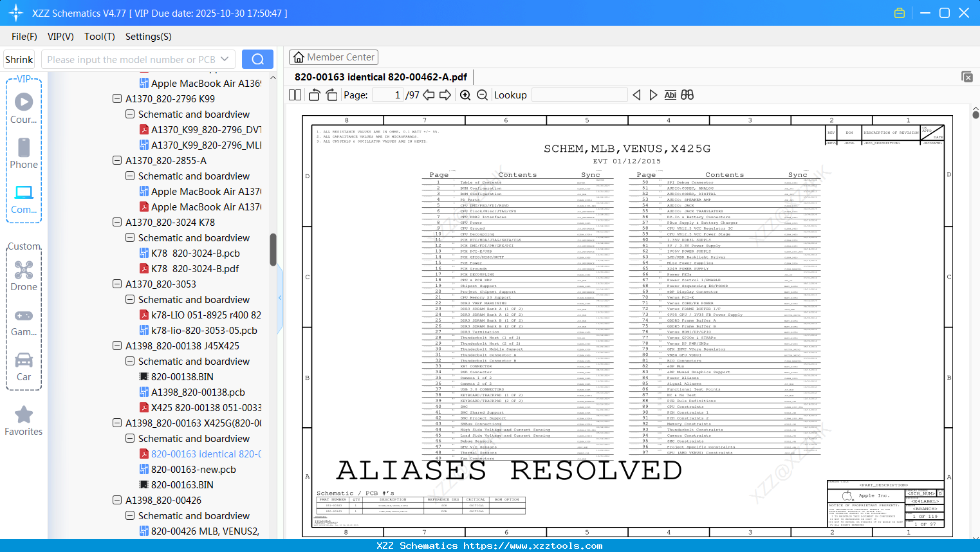Click the Shrink button
This screenshot has width=980, height=552.
pos(19,59)
